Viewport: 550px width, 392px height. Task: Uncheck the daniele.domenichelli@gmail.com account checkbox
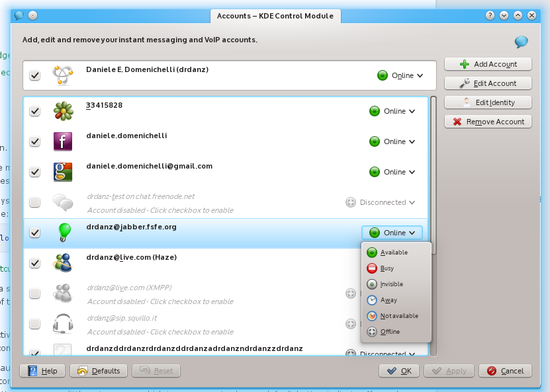(x=35, y=172)
